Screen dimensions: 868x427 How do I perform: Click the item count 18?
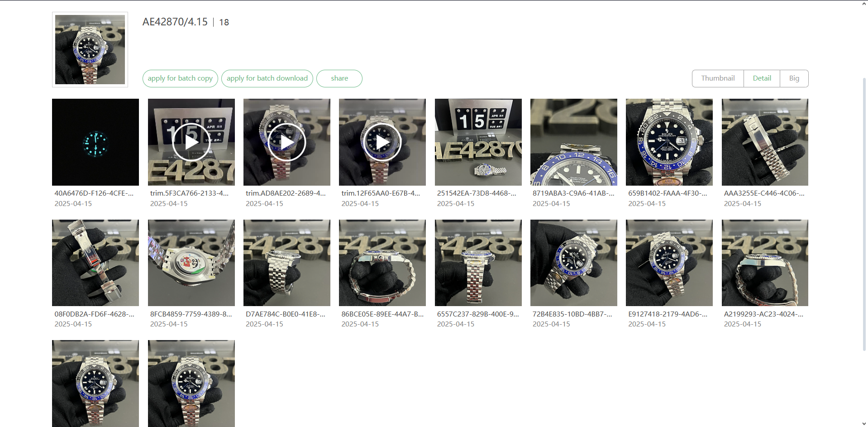[224, 22]
